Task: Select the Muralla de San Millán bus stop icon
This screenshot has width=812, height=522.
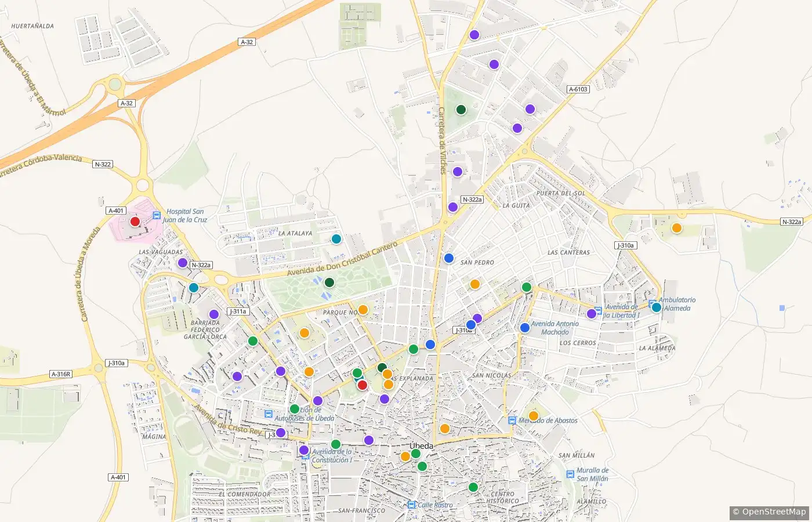Action: [570, 474]
